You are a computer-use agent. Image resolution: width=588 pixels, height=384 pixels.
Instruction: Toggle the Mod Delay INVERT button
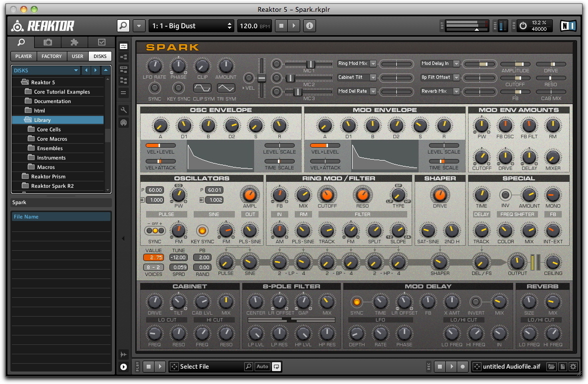tap(476, 302)
